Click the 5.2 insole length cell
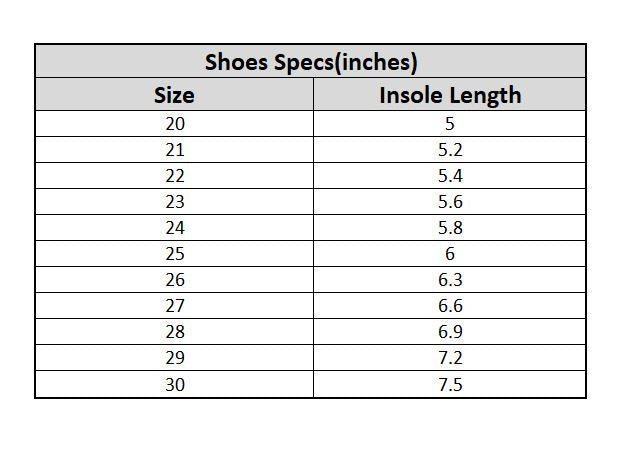 pyautogui.click(x=450, y=150)
